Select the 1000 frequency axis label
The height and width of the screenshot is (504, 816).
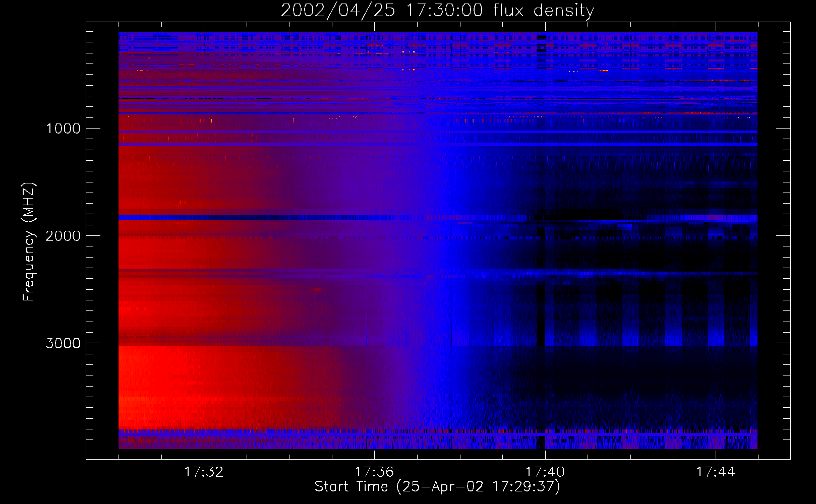(63, 129)
